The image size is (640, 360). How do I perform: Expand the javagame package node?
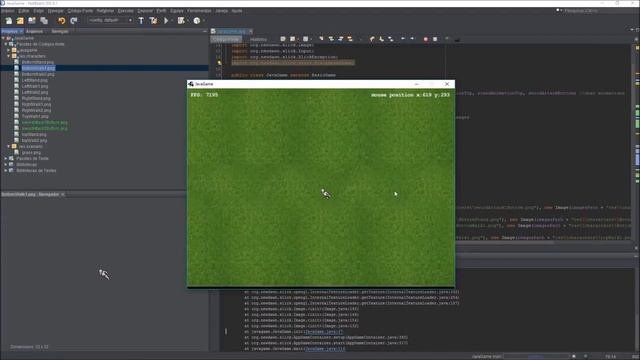click(x=8, y=50)
